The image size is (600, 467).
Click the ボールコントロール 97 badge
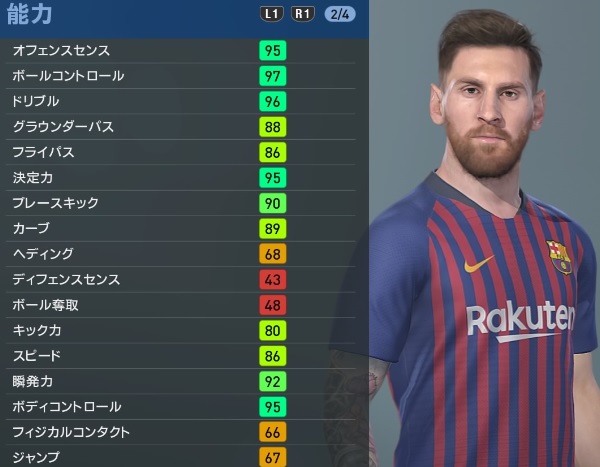pyautogui.click(x=272, y=76)
